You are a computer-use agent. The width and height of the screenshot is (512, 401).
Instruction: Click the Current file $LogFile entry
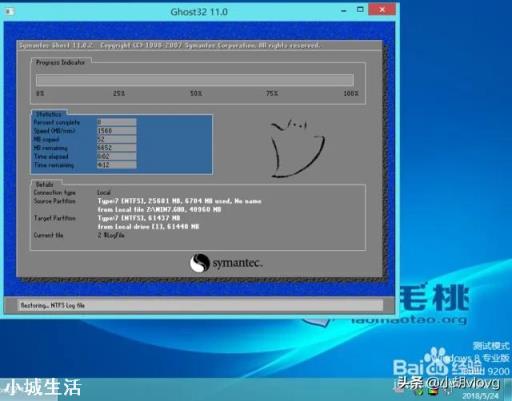[x=111, y=235]
